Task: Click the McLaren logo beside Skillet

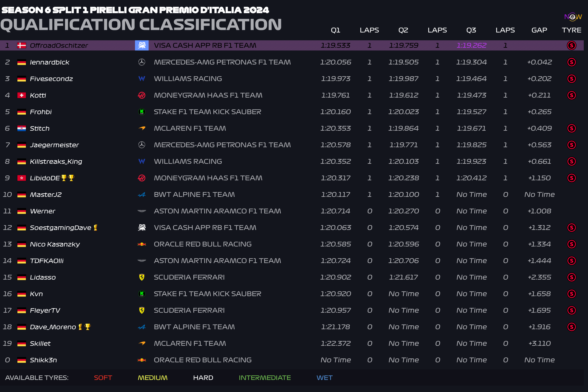Action: (142, 343)
